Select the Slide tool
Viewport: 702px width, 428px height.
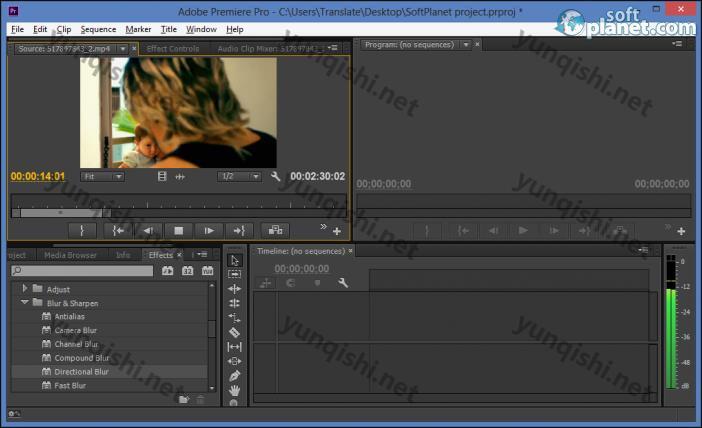(234, 361)
